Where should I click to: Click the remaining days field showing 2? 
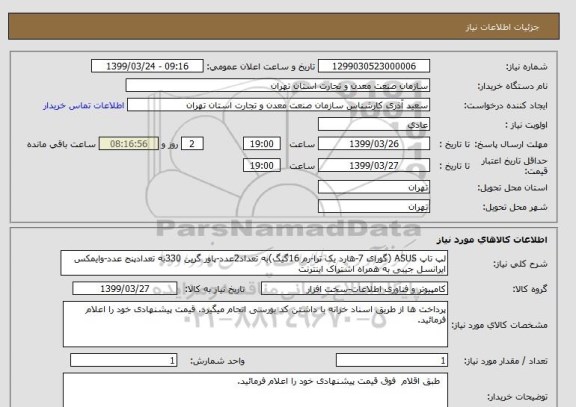point(192,144)
